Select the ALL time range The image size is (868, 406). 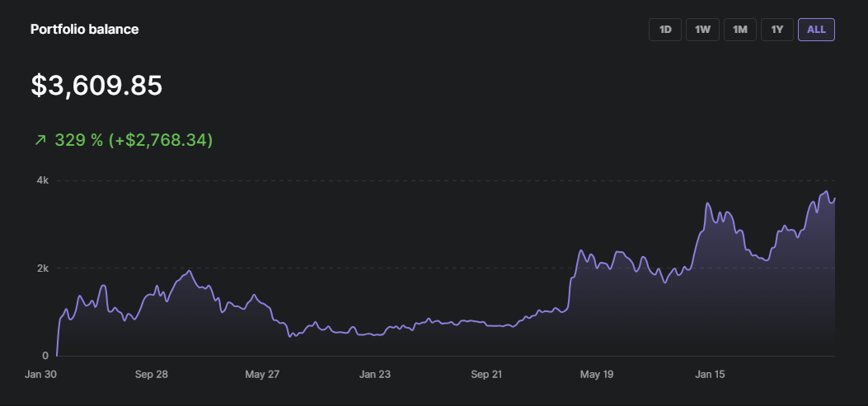[816, 30]
